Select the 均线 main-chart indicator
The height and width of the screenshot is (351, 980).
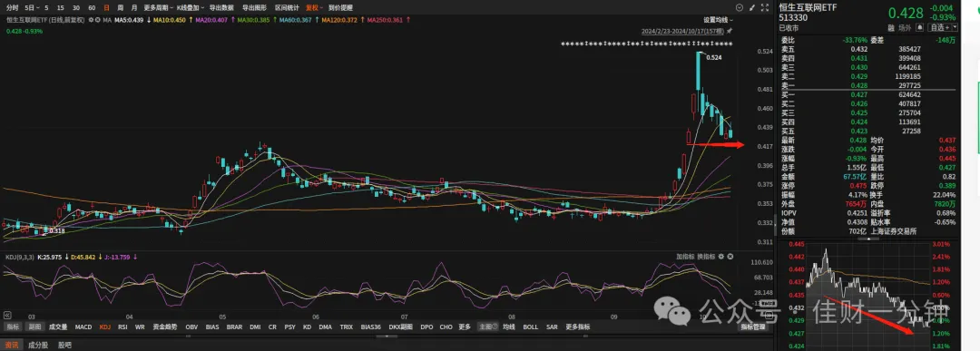pyautogui.click(x=509, y=327)
